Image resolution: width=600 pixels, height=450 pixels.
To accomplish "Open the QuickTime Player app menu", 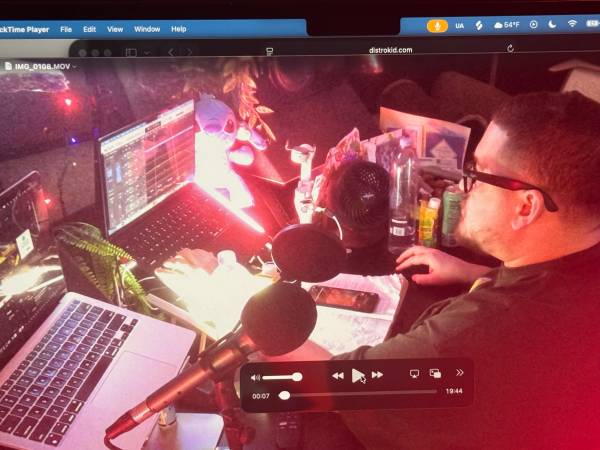I will pos(24,29).
